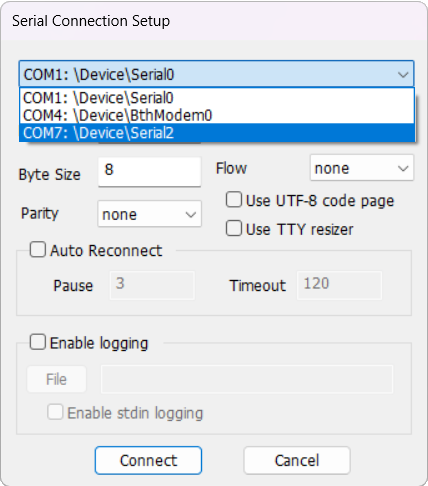The width and height of the screenshot is (428, 486).
Task: Click the Serial Connection Setup title bar
Action: coord(214,21)
